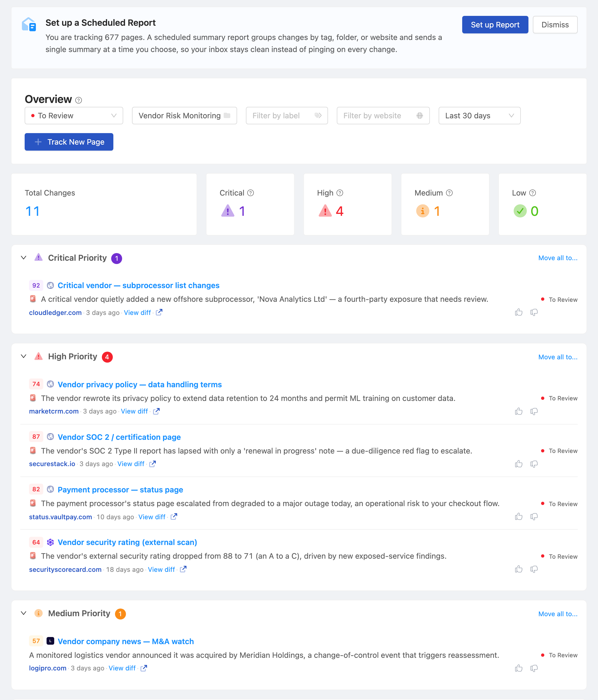Viewport: 598px width, 700px height.
Task: Thumbs down the security rating change
Action: click(x=534, y=569)
